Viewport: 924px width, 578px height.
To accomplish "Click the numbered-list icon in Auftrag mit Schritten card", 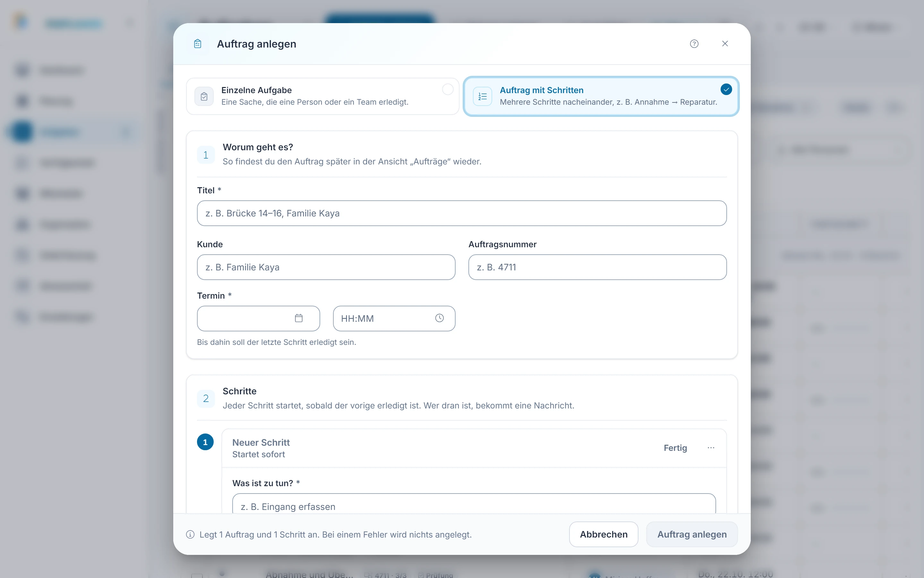I will (x=482, y=96).
